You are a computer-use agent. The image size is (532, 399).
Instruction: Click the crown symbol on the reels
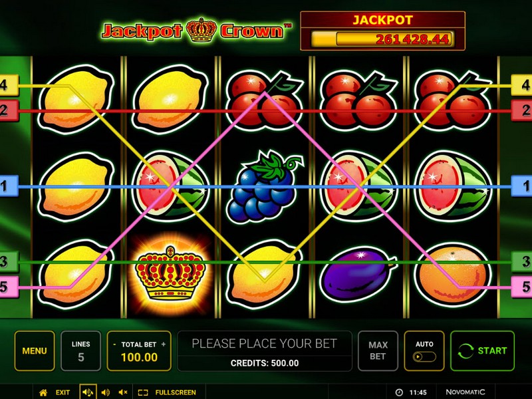click(x=170, y=274)
